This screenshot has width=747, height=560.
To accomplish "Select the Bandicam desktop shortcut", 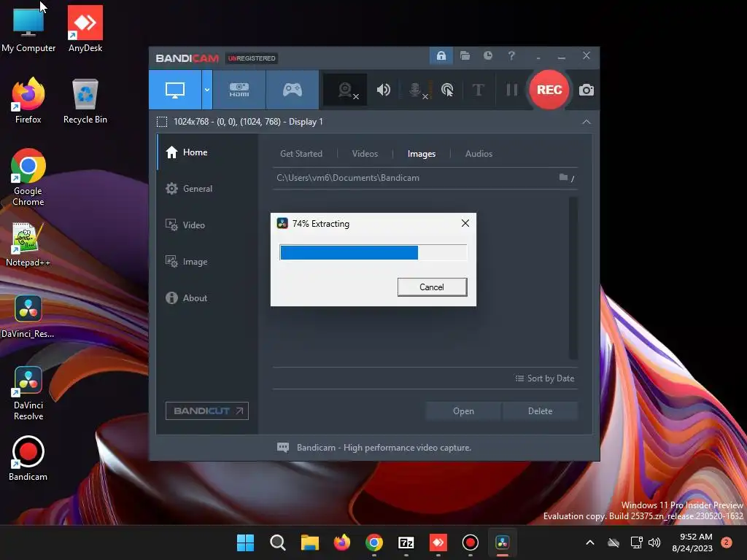I will [x=28, y=459].
